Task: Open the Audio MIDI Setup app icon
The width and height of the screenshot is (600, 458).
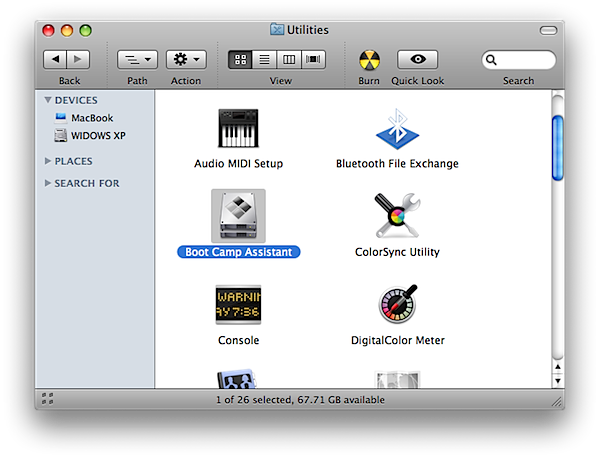Action: coord(238,128)
